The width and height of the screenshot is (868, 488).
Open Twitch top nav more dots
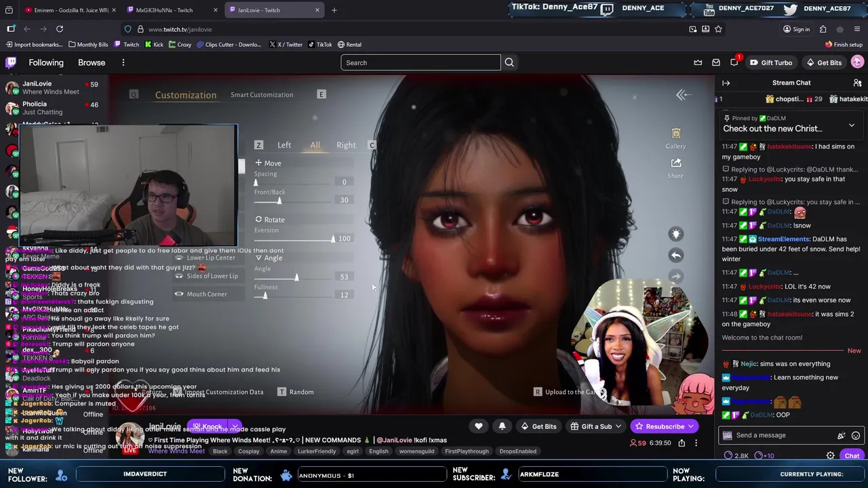coord(123,62)
